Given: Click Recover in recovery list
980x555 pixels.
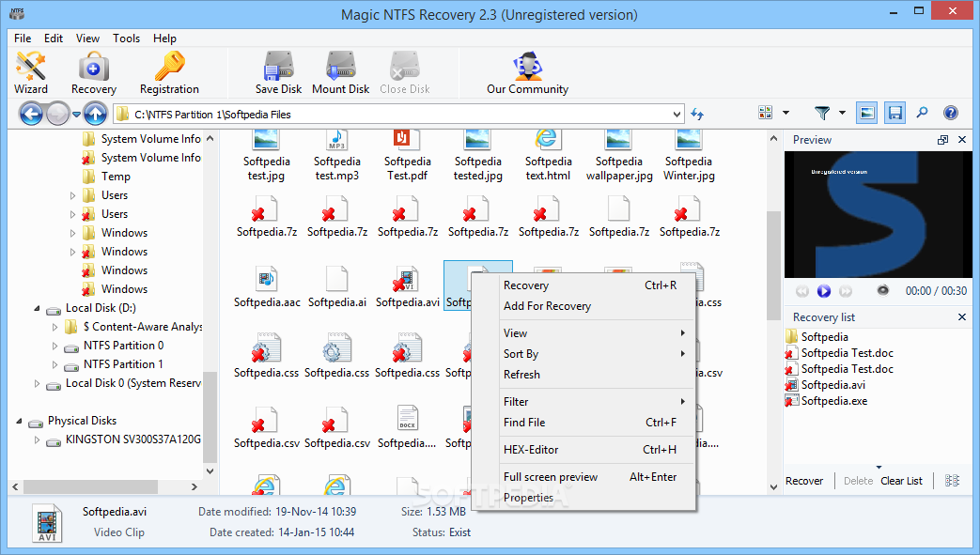Looking at the screenshot, I should coord(803,481).
